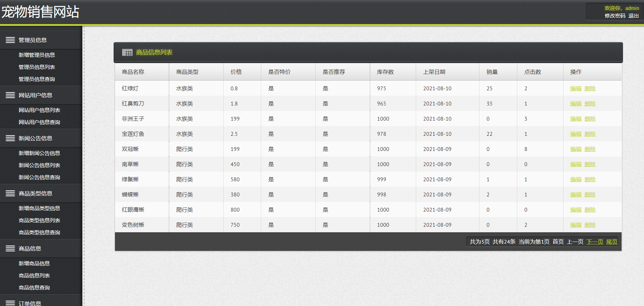This screenshot has width=644, height=306.
Task: Edit the 变色树蜥 product
Action: click(x=576, y=225)
